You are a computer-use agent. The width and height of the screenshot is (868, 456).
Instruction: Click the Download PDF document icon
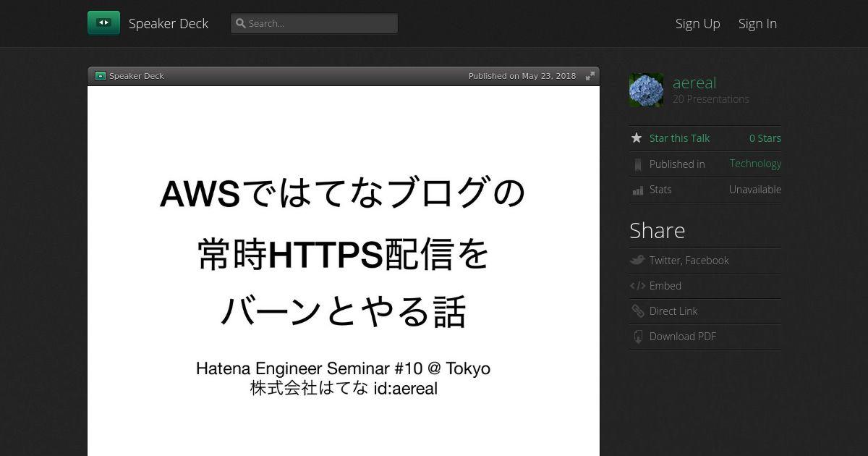pyautogui.click(x=637, y=337)
